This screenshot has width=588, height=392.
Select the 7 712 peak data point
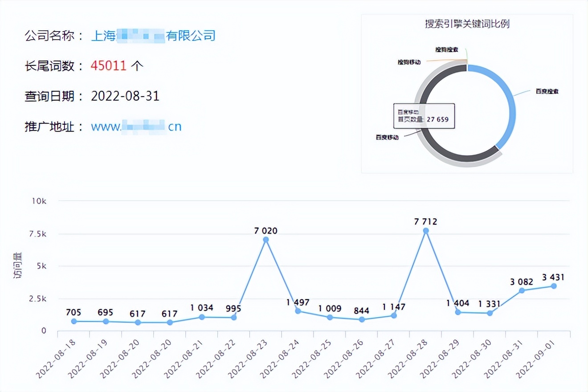click(426, 230)
